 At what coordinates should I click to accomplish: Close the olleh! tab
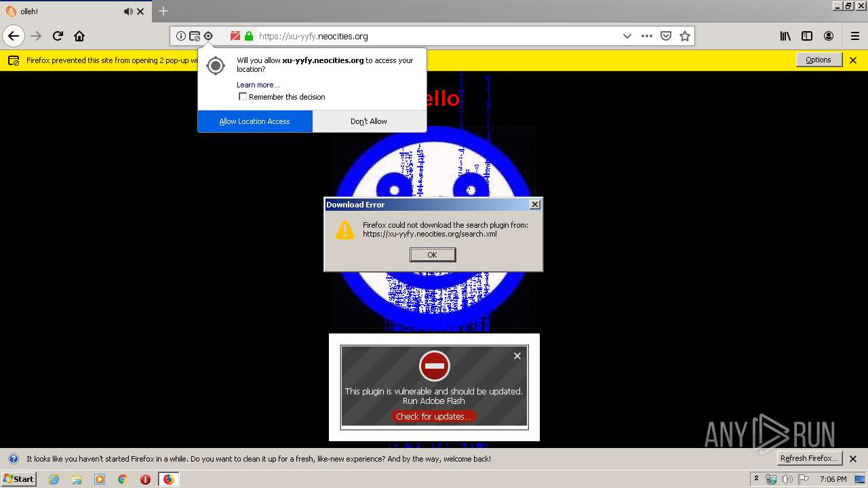pos(140,12)
